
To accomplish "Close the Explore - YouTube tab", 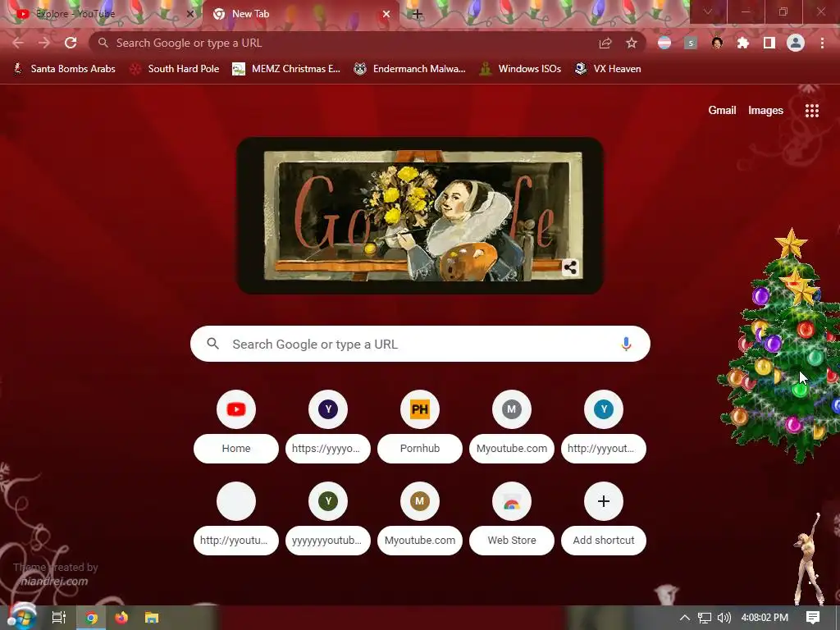I will (x=189, y=14).
